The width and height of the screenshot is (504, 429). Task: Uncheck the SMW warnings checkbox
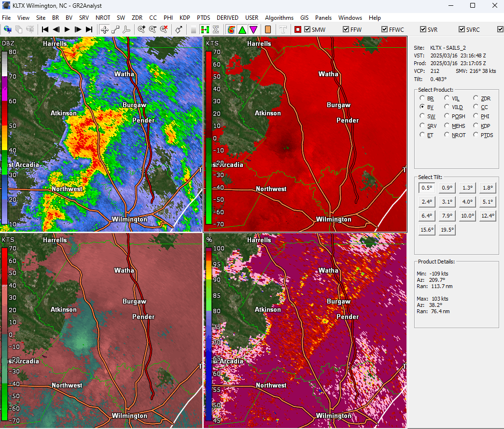coord(308,29)
